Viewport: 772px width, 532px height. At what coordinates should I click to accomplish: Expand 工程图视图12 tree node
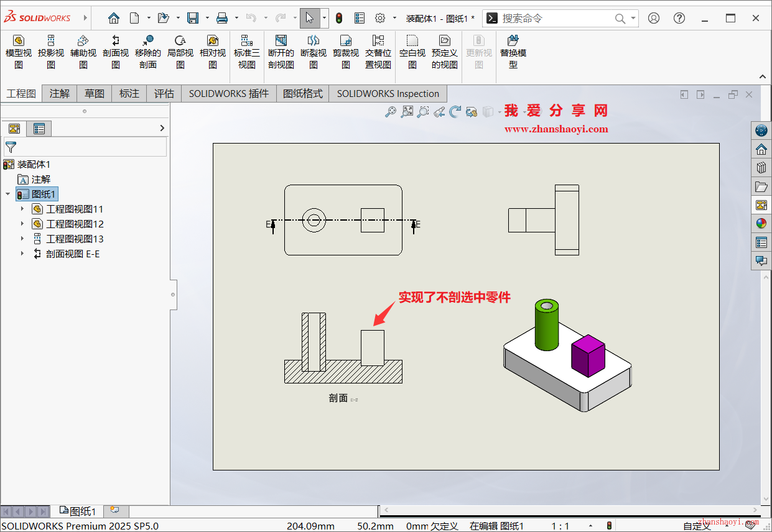pyautogui.click(x=22, y=224)
